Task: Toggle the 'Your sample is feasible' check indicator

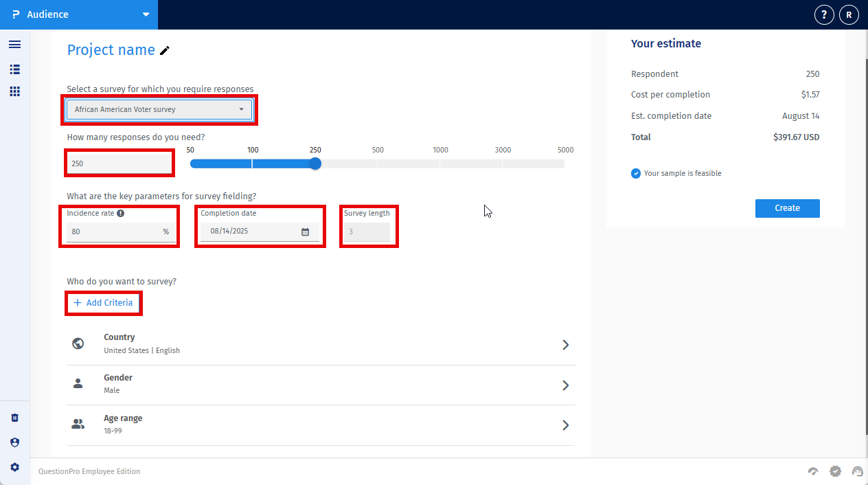Action: coord(635,173)
